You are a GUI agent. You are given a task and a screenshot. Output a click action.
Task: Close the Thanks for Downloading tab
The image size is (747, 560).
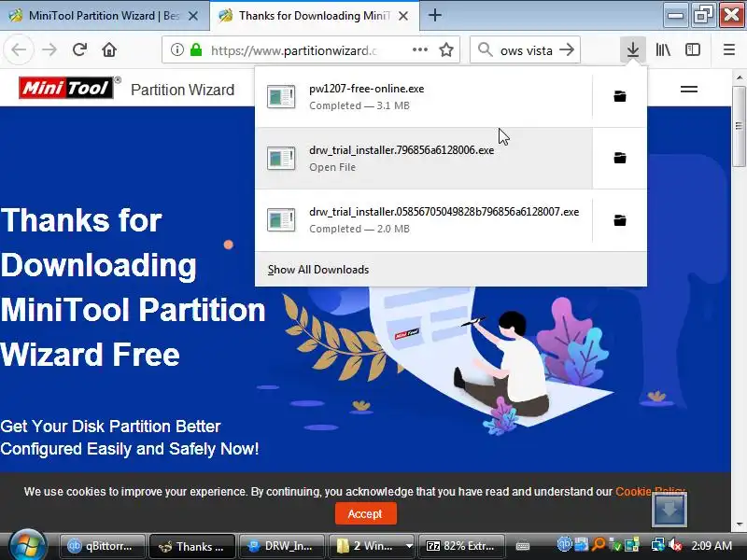(403, 16)
